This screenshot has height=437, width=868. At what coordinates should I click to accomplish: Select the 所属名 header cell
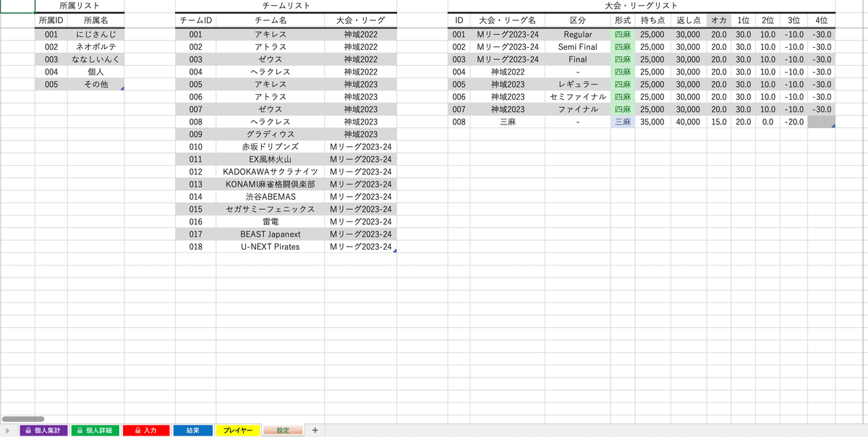[96, 20]
